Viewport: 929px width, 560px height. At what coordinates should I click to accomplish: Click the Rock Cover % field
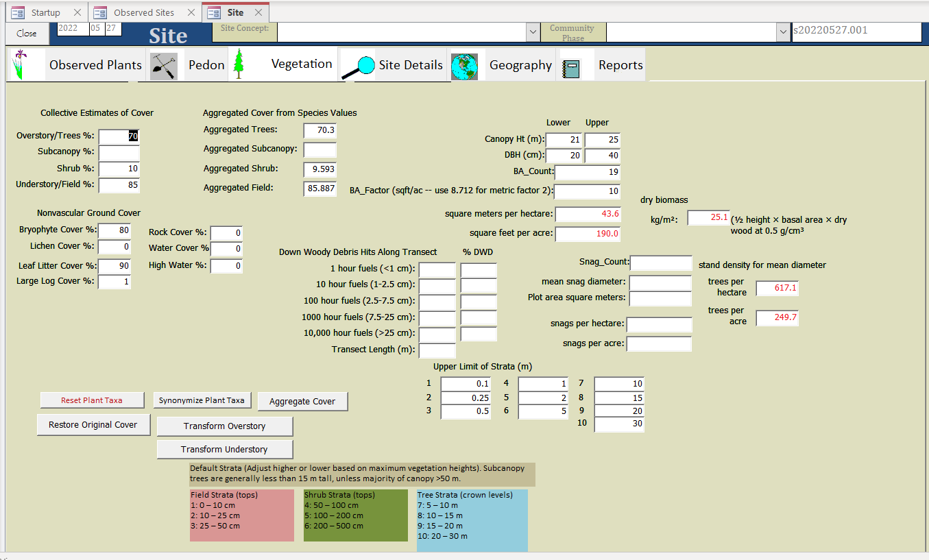tap(226, 233)
